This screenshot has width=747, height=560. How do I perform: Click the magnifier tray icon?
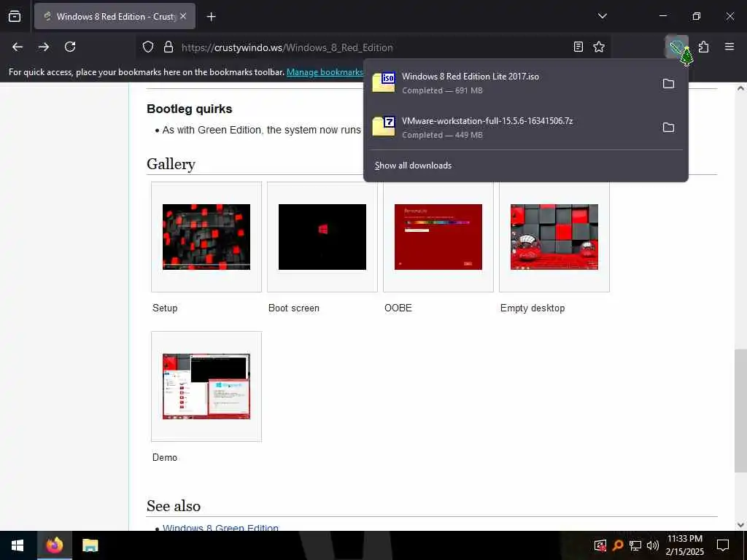coord(617,545)
